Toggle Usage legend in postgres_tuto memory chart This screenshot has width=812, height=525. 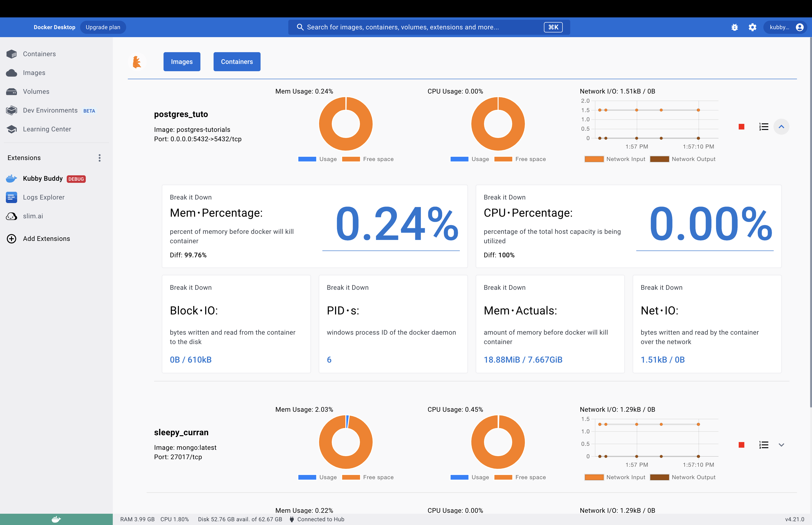(317, 159)
